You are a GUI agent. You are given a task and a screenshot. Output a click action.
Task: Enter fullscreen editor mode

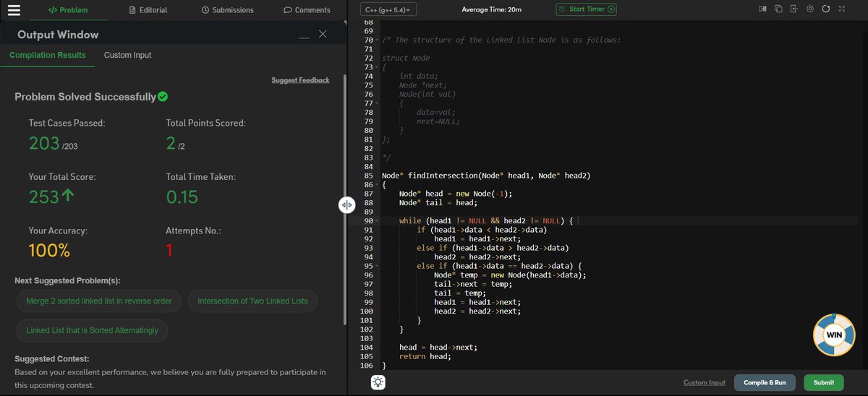coord(841,9)
